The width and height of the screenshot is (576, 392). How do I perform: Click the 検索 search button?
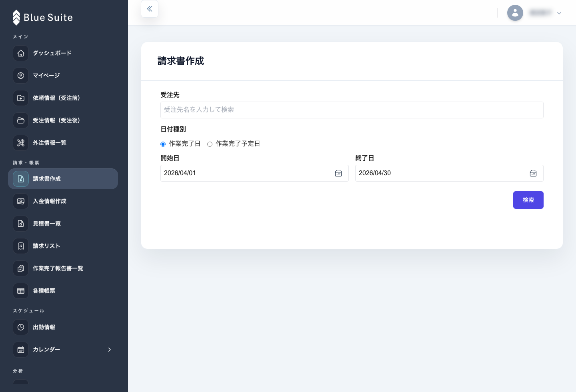click(x=528, y=200)
